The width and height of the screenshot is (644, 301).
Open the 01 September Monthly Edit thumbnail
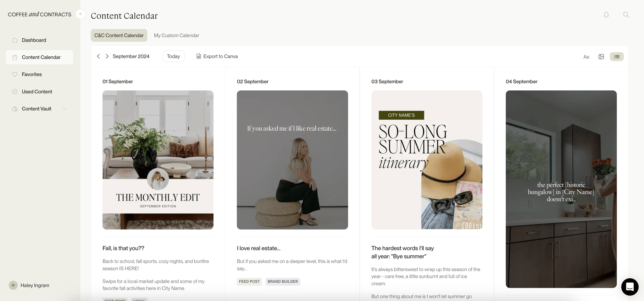tap(158, 160)
